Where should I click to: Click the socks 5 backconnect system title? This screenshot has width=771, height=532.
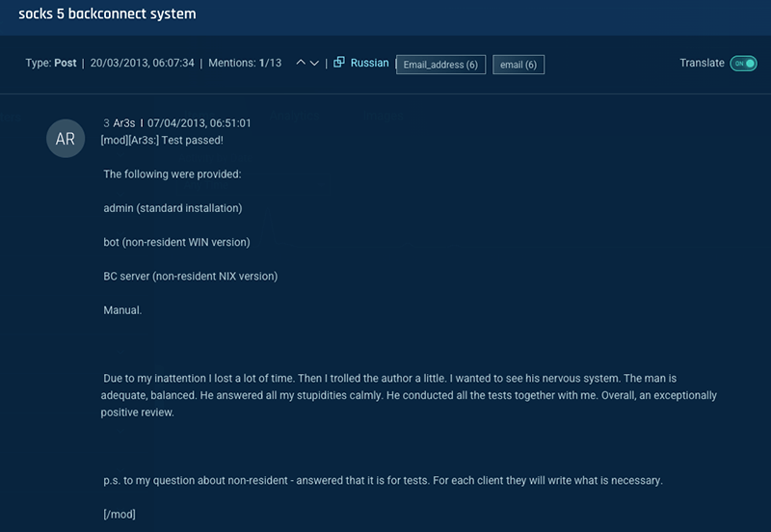click(107, 14)
